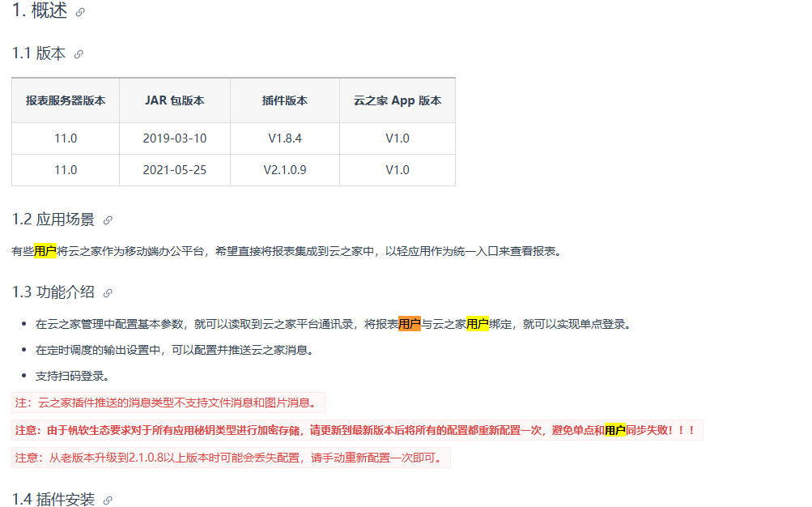Click the 11.0 cell in the 2021-05-25 row
The image size is (812, 507).
tap(66, 170)
